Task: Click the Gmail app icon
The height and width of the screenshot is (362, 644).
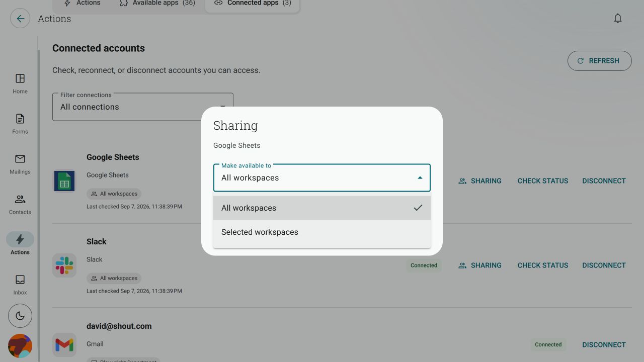Action: pyautogui.click(x=64, y=345)
